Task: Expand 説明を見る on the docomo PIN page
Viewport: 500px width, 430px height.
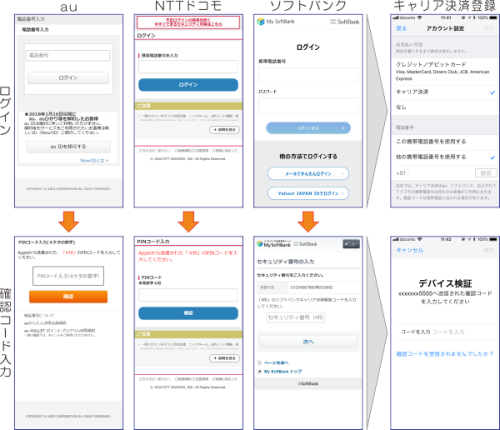Action: point(224,358)
